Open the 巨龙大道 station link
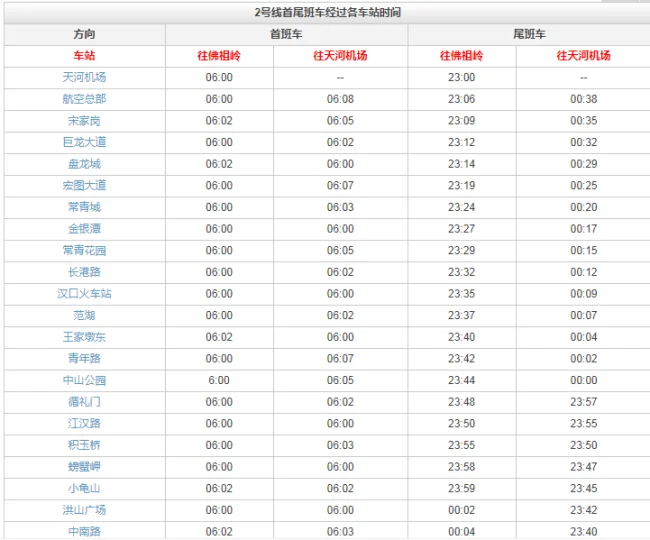 point(84,142)
